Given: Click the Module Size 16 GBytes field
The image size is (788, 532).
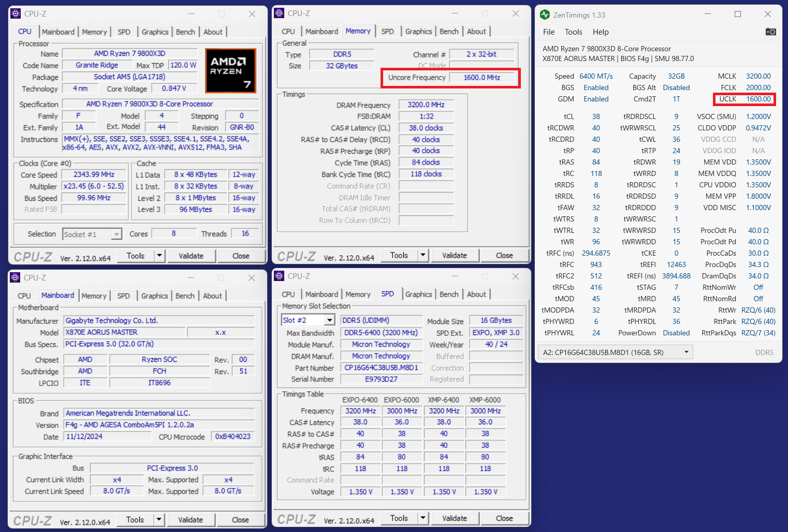Looking at the screenshot, I should [x=496, y=321].
